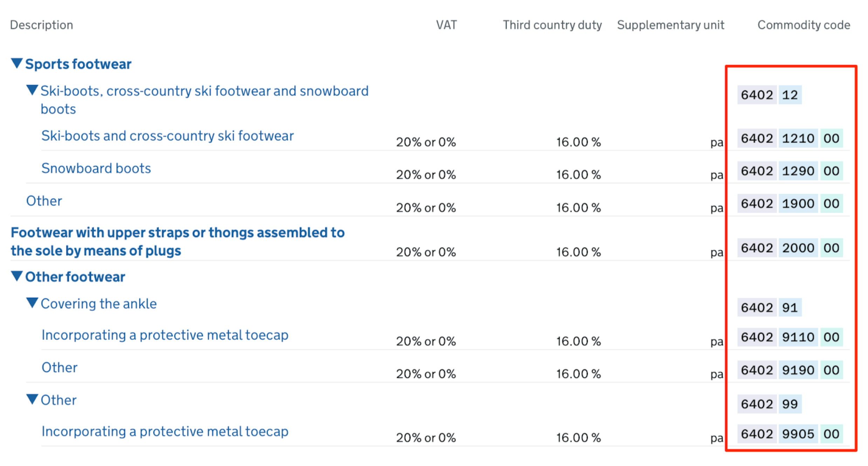Click commodity code 6402 1210 00
The height and width of the screenshot is (466, 868).
(790, 138)
